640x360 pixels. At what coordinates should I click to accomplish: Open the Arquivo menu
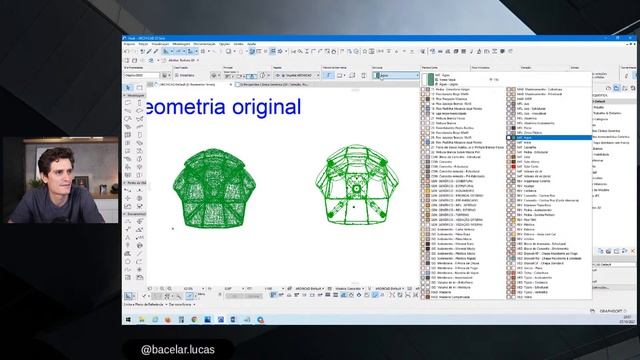[x=129, y=44]
